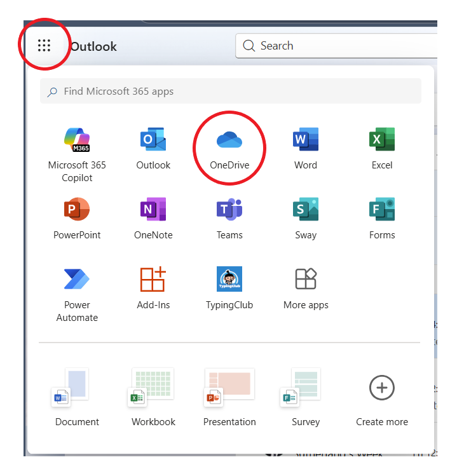Click the Outlook Search box
The width and height of the screenshot is (464, 476).
[x=336, y=46]
